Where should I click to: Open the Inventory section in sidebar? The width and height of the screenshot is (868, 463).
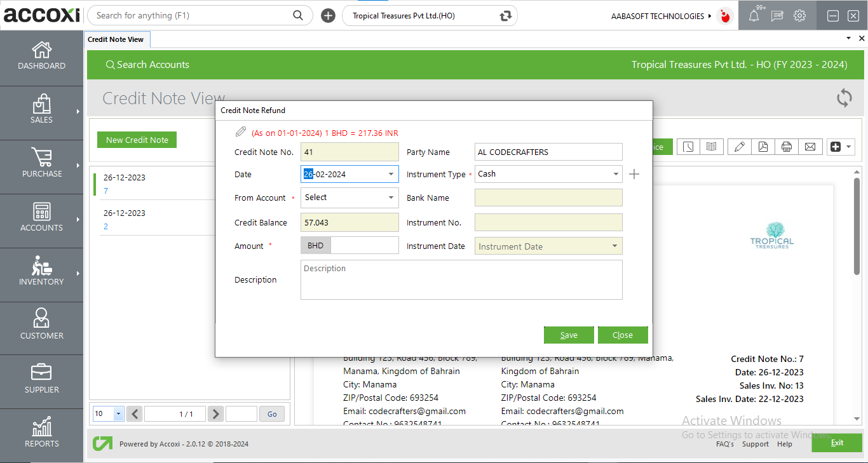[41, 274]
